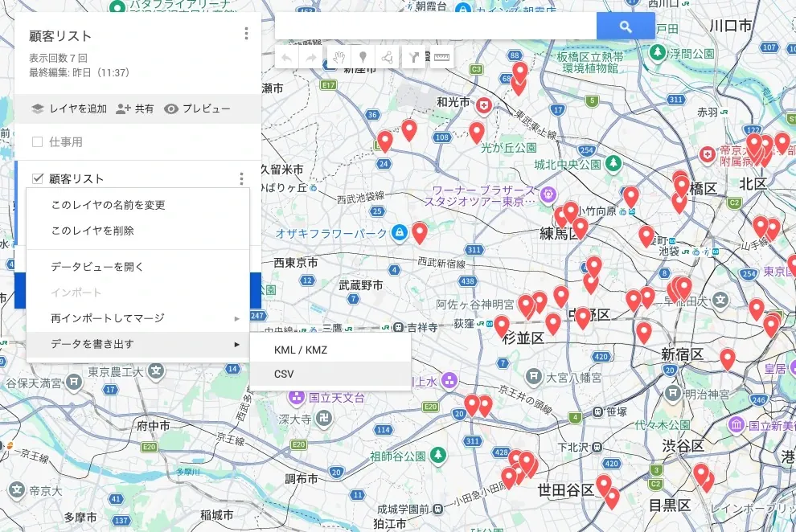
Task: Click the 目黒区 map label
Action: pos(670,505)
